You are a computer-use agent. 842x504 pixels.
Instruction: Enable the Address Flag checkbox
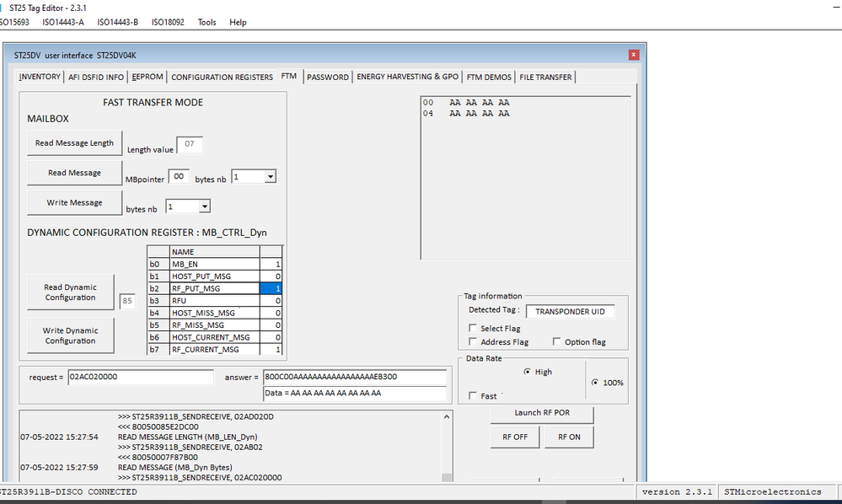pos(473,341)
